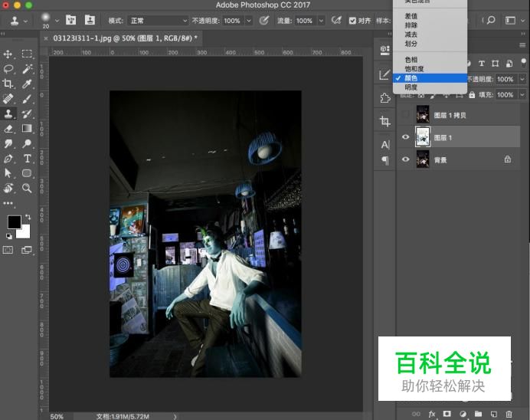Viewport: 530px width, 420px height.
Task: Select the Pen tool
Action: [8, 159]
